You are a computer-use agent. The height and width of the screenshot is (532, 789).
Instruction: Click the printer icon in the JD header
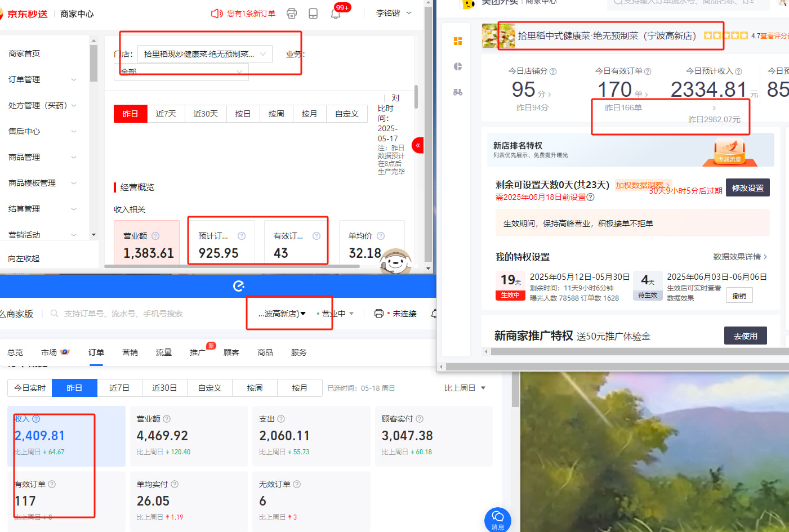click(291, 14)
